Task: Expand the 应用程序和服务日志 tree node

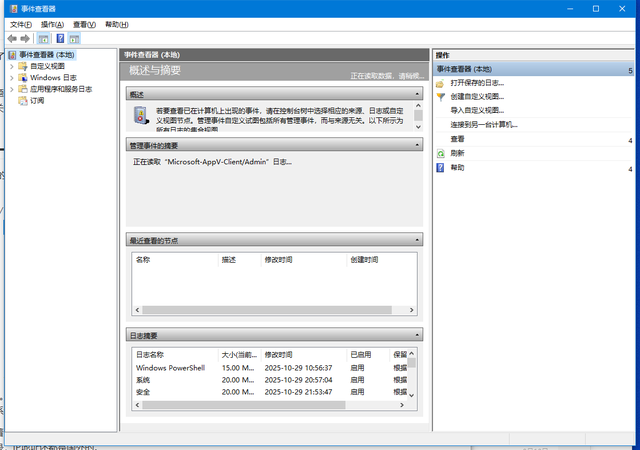Action: click(12, 89)
